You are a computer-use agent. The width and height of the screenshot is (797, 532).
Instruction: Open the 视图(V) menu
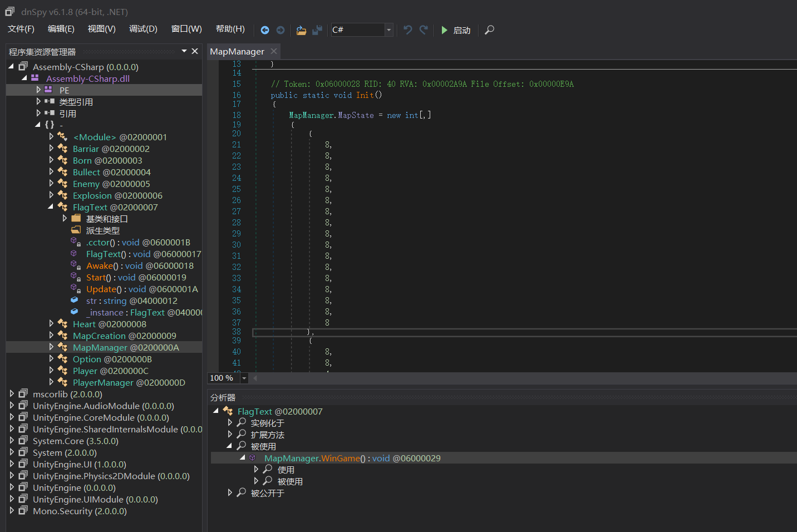102,29
